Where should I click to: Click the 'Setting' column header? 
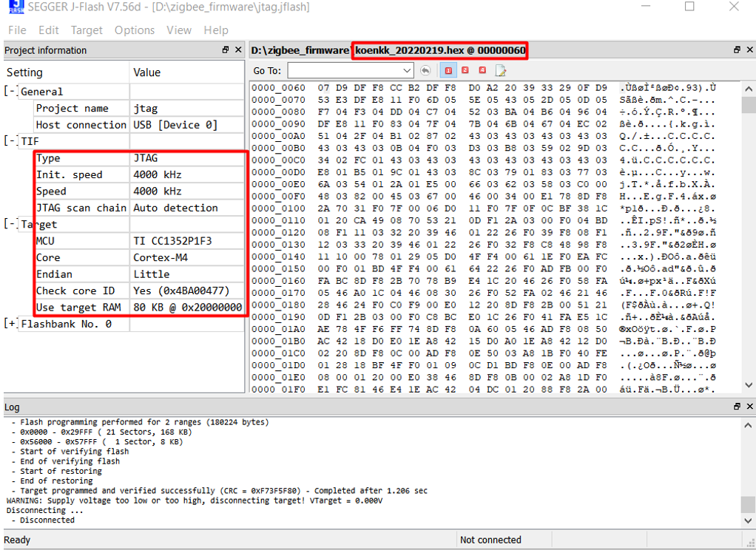tap(24, 72)
